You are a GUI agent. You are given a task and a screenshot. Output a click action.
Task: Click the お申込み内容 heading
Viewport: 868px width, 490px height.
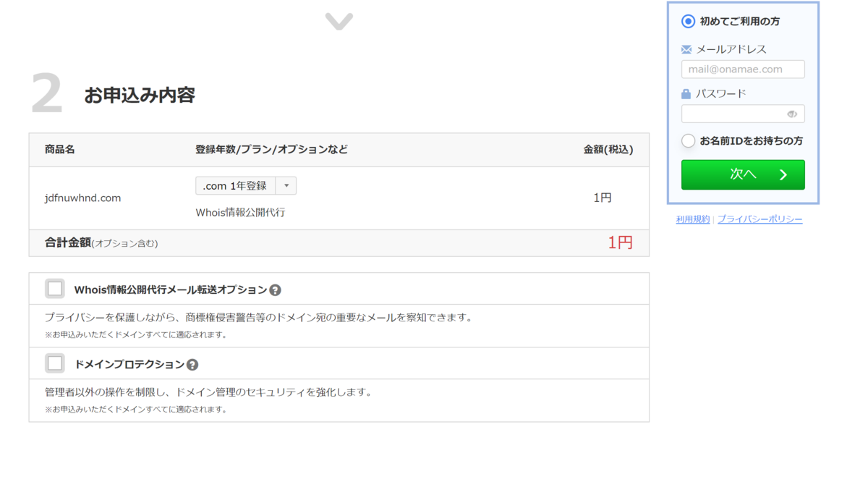[140, 95]
